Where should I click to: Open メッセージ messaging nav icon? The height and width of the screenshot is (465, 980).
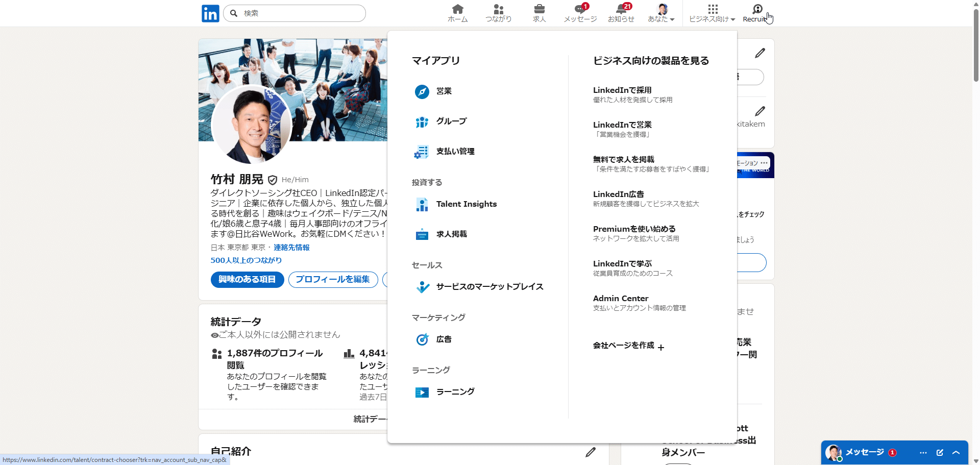(x=580, y=9)
